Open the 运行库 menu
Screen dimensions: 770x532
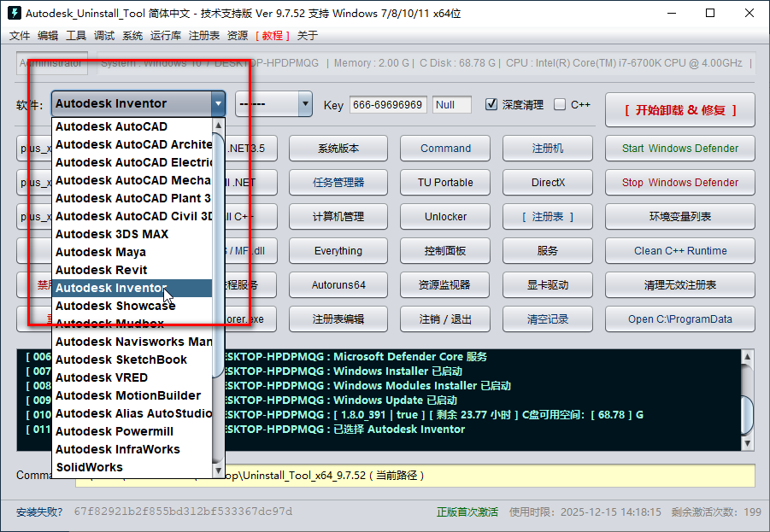[166, 35]
